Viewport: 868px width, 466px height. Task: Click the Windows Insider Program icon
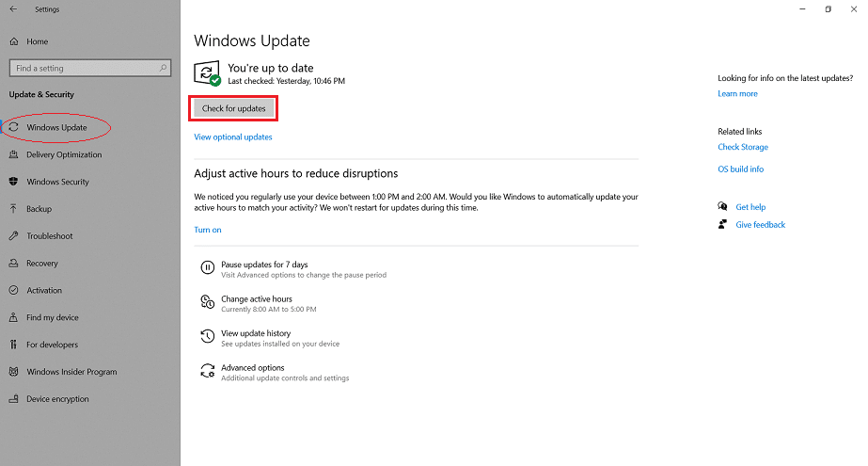tap(14, 372)
